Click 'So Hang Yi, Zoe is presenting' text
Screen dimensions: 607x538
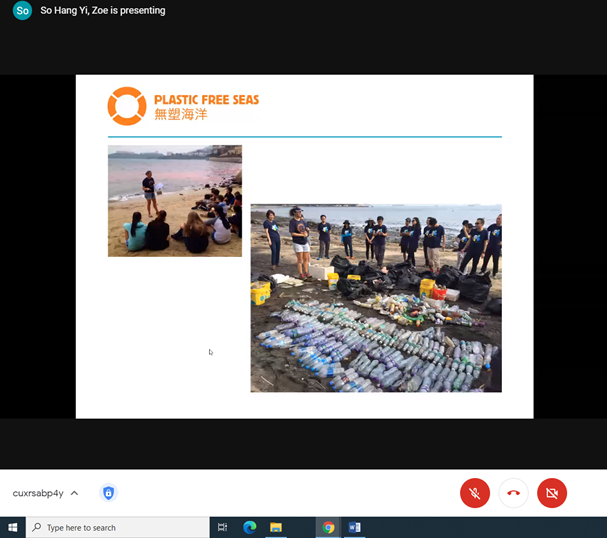click(x=103, y=10)
